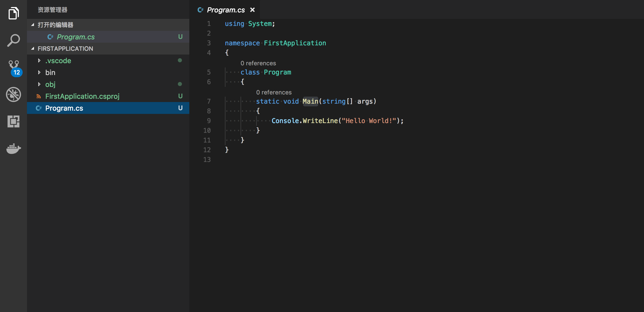Select the bin folder in tree
Screen dimensions: 644x312
(x=108, y=72)
